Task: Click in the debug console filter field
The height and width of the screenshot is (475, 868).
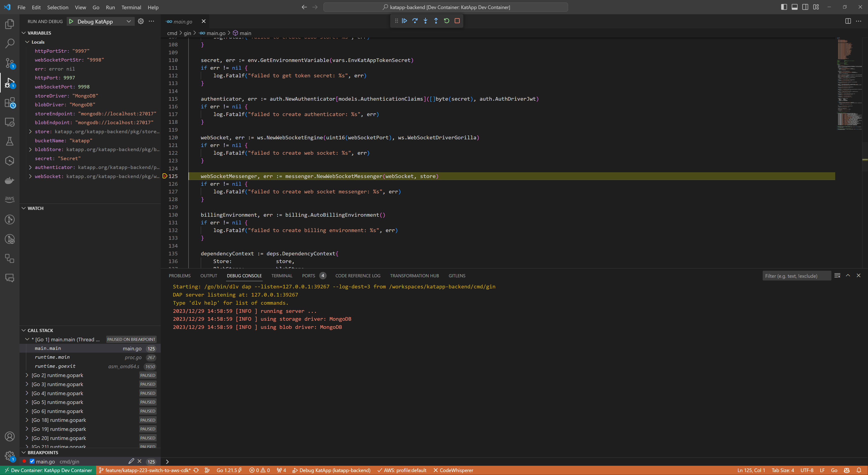Action: [797, 276]
